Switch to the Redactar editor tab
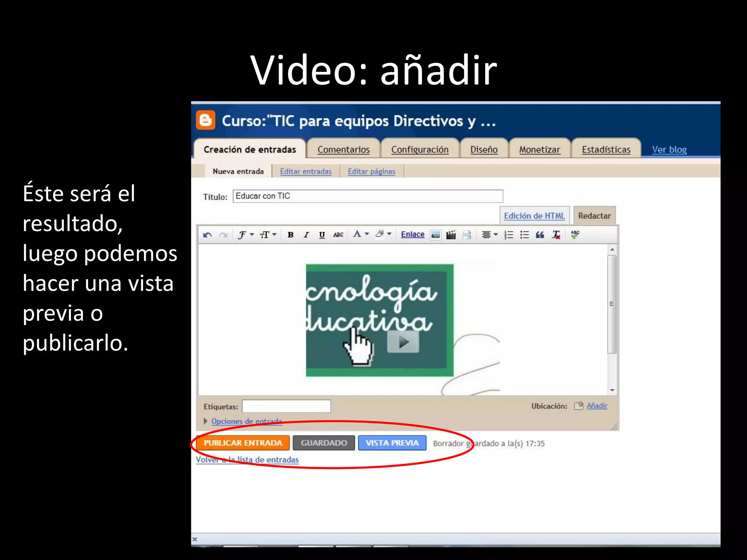 click(594, 215)
